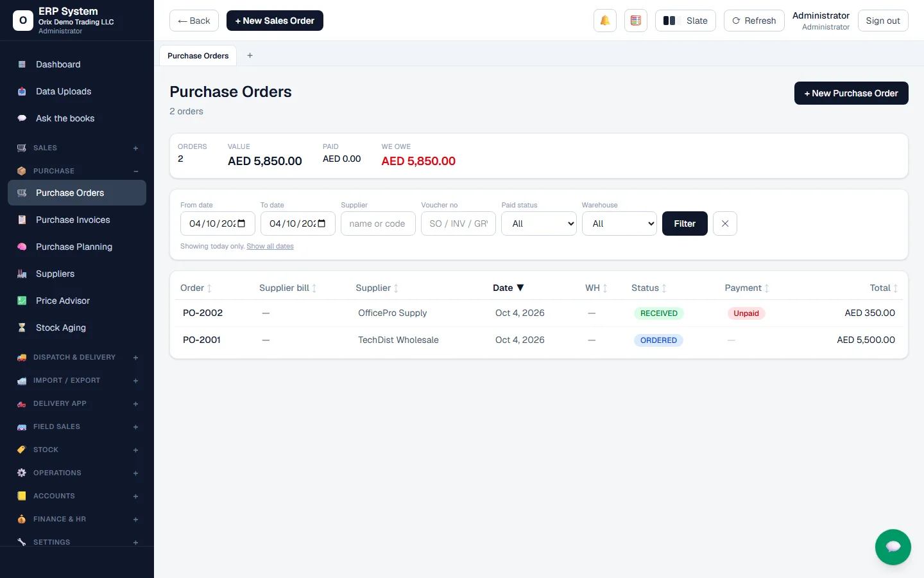This screenshot has width=924, height=578.
Task: Click the Data Uploads sidebar icon
Action: tap(22, 91)
